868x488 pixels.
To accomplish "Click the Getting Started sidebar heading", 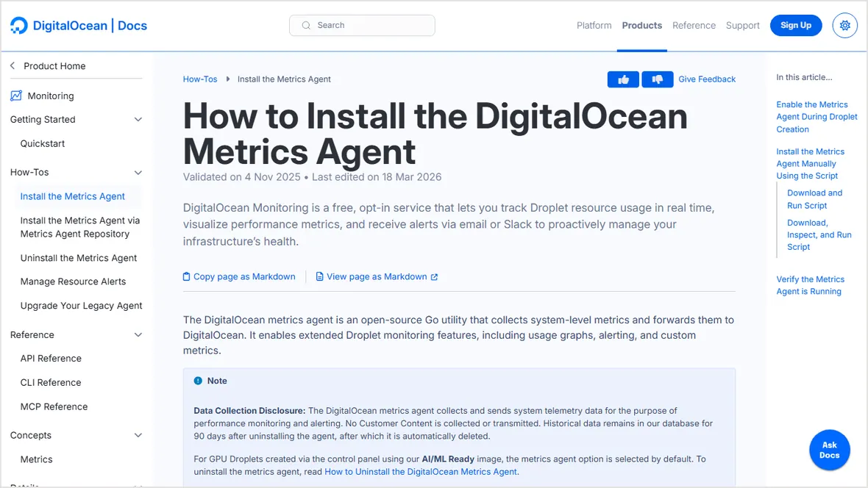I will pyautogui.click(x=43, y=120).
